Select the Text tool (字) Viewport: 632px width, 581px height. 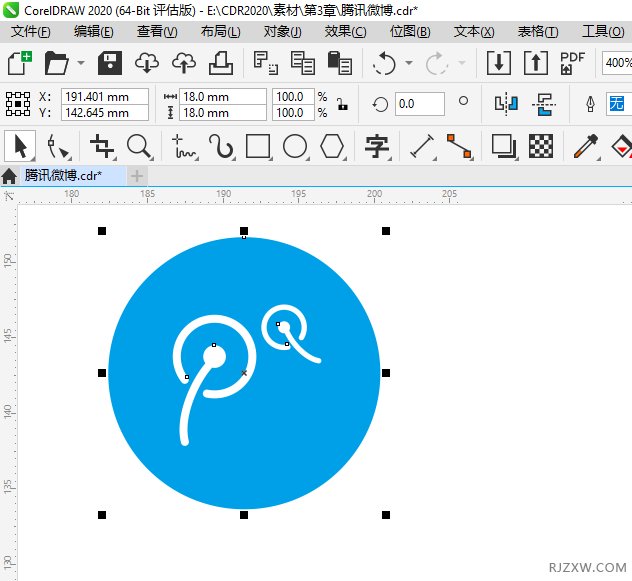point(377,146)
